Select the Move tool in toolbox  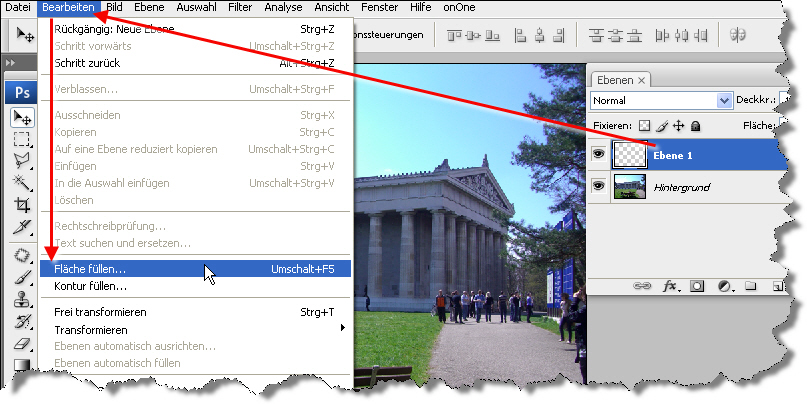pyautogui.click(x=21, y=117)
